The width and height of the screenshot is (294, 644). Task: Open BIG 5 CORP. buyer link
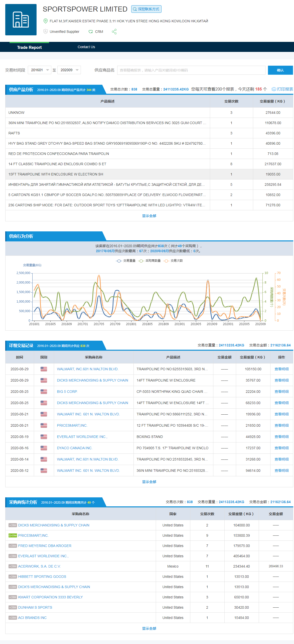click(x=67, y=392)
